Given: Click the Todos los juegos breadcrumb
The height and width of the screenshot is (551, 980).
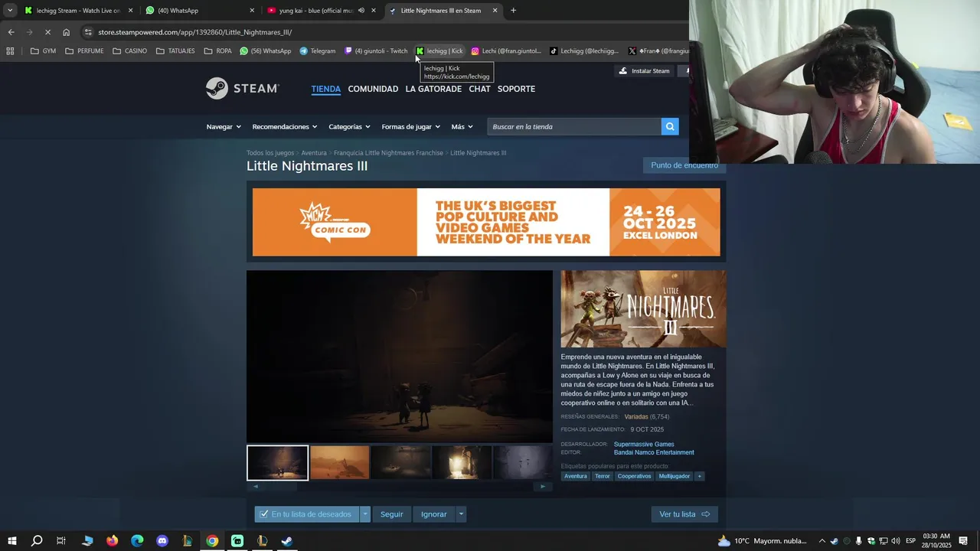Looking at the screenshot, I should [x=270, y=153].
